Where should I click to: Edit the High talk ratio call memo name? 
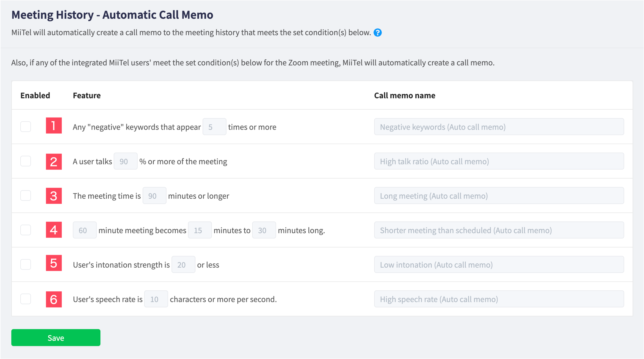pos(499,161)
